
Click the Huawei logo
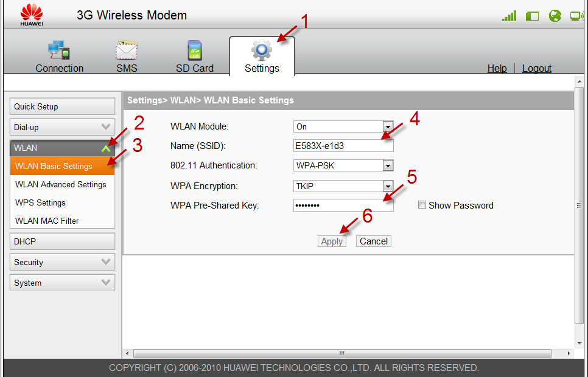(32, 15)
